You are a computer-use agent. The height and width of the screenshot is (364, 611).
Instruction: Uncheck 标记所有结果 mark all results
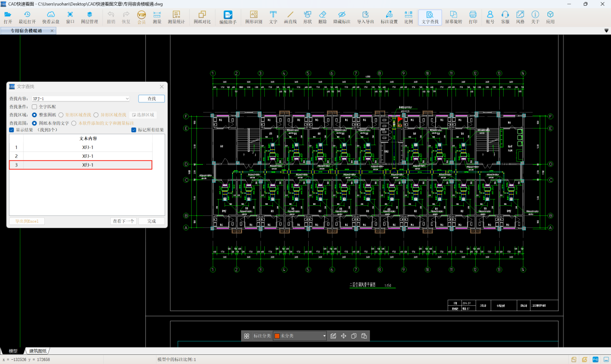pyautogui.click(x=134, y=130)
